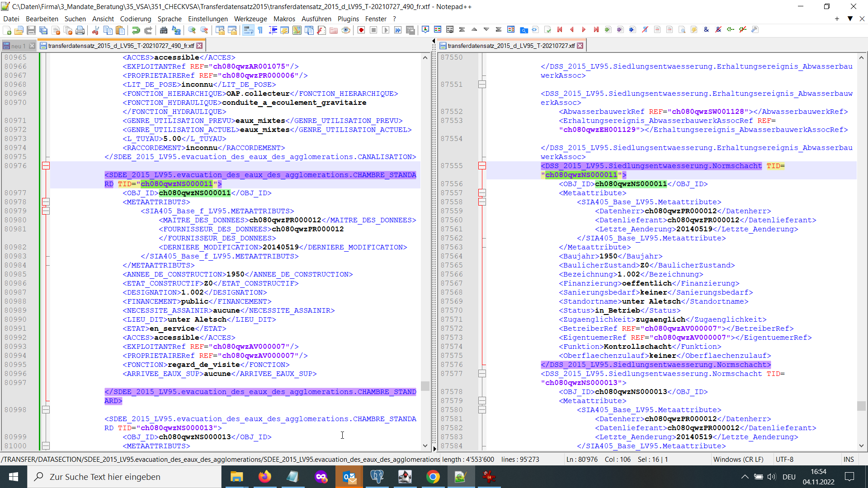Click the Save file toolbar icon
The image size is (868, 488).
click(x=31, y=30)
